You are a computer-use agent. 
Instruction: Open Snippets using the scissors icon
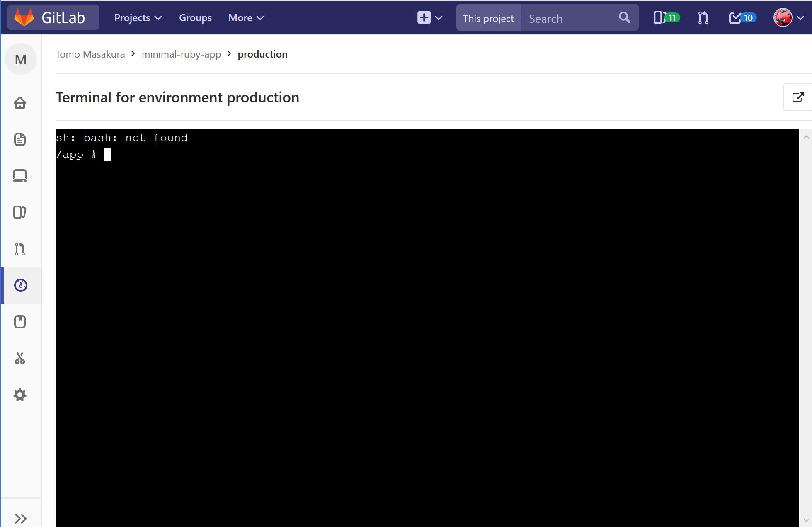[x=20, y=358]
